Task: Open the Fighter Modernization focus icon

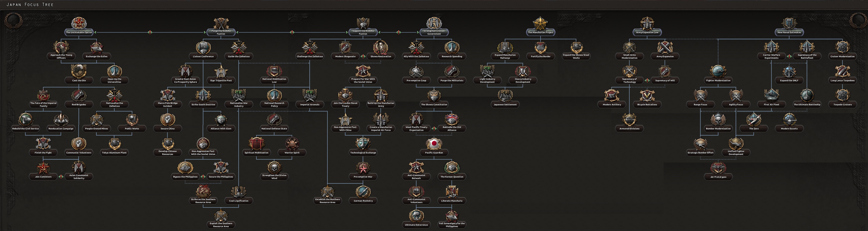Action: (718, 71)
